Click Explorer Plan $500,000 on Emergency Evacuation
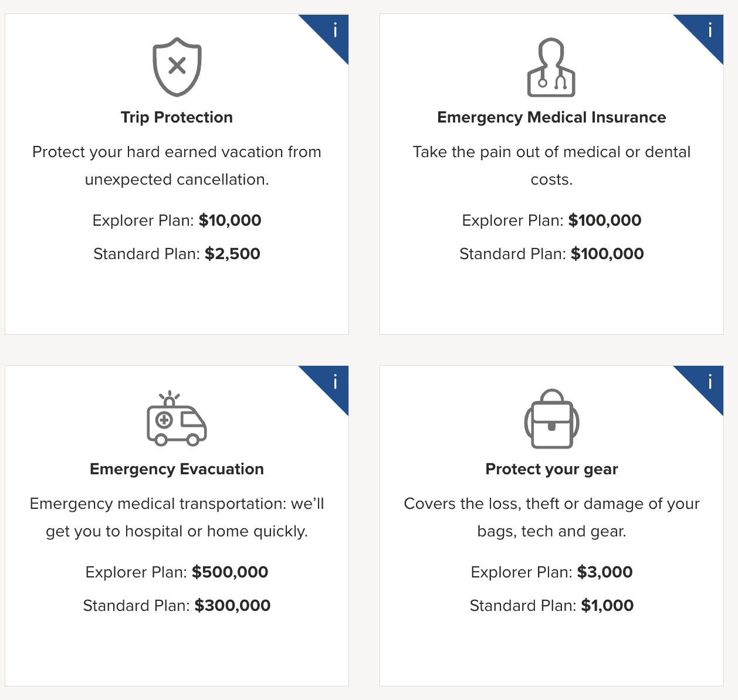Viewport: 738px width, 700px height. [177, 572]
